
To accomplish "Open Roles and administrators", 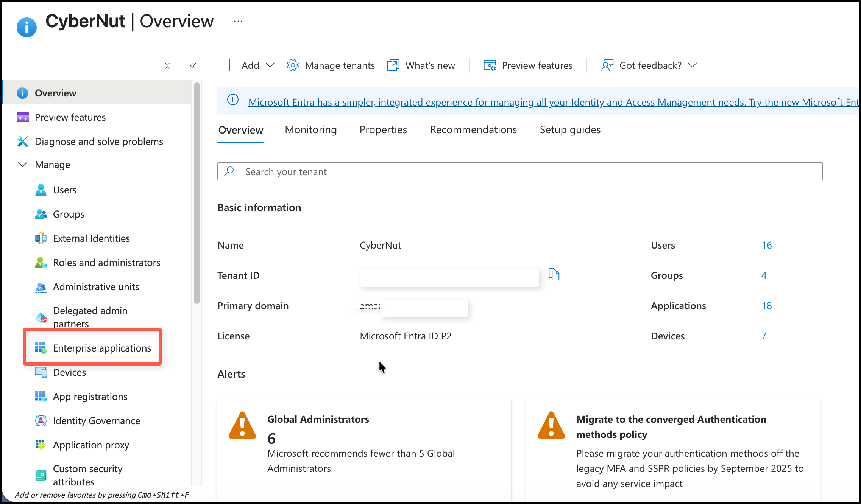I will 106,263.
